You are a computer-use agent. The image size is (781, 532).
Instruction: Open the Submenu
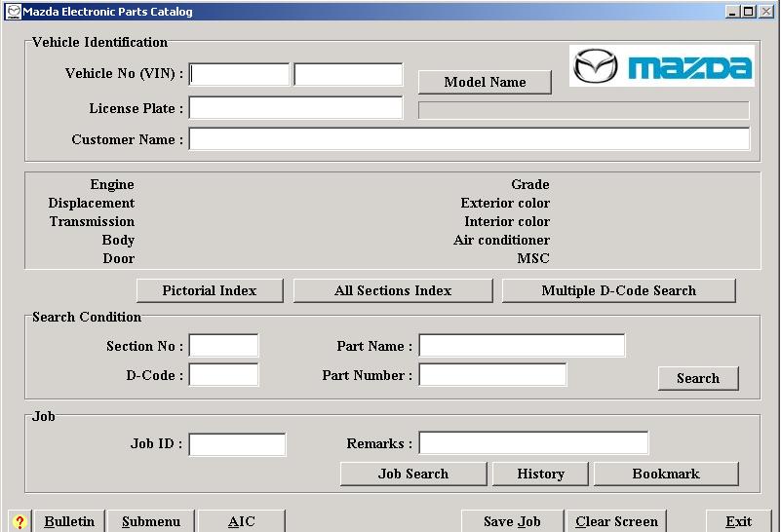click(151, 521)
